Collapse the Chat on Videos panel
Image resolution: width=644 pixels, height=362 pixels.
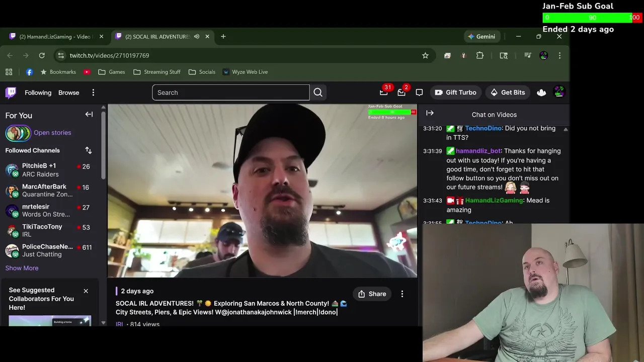(x=430, y=113)
